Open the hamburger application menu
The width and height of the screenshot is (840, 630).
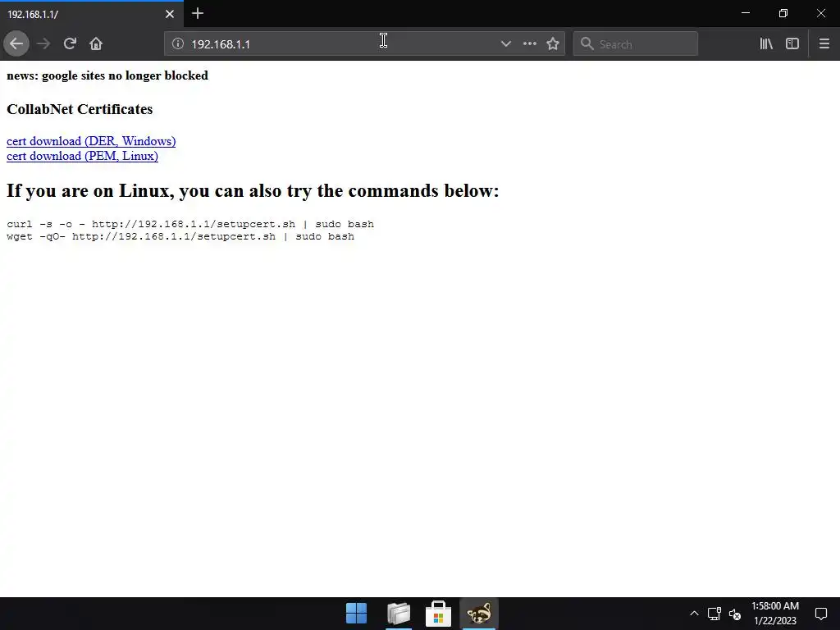[824, 44]
